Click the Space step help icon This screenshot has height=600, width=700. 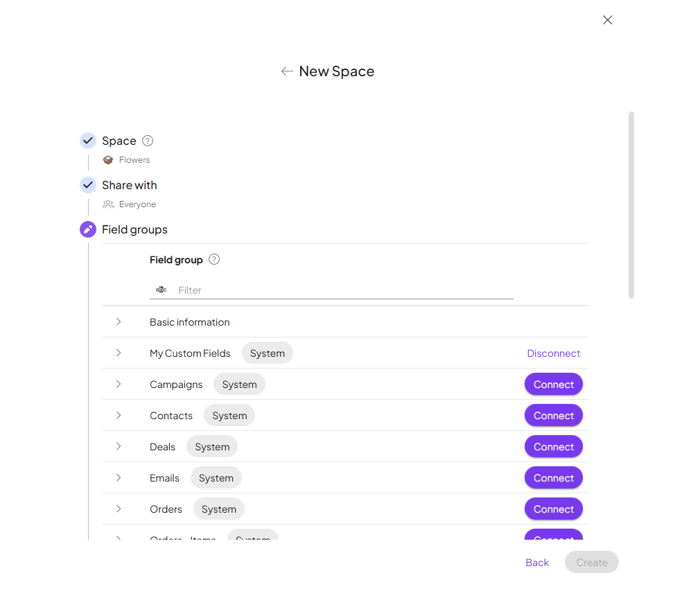(x=148, y=141)
